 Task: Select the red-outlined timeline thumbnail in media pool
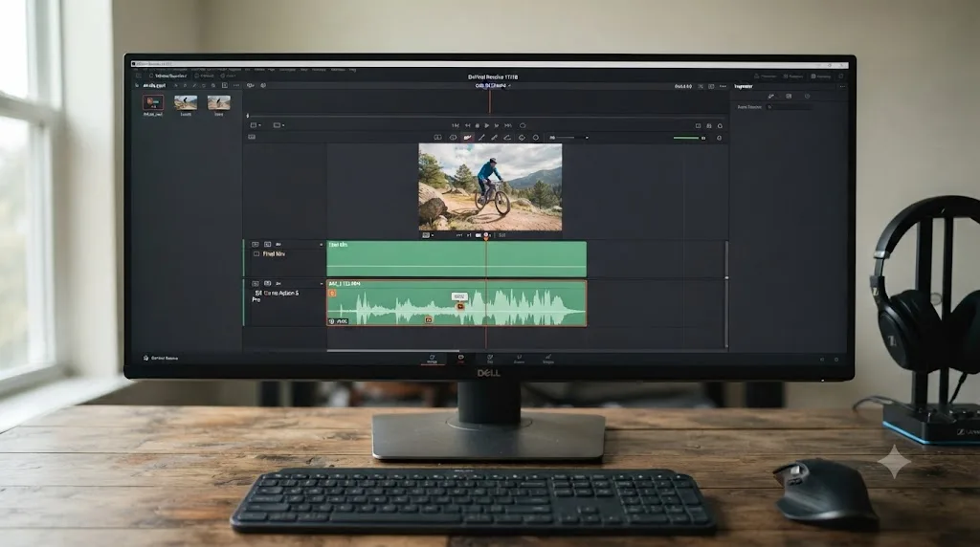coord(153,102)
